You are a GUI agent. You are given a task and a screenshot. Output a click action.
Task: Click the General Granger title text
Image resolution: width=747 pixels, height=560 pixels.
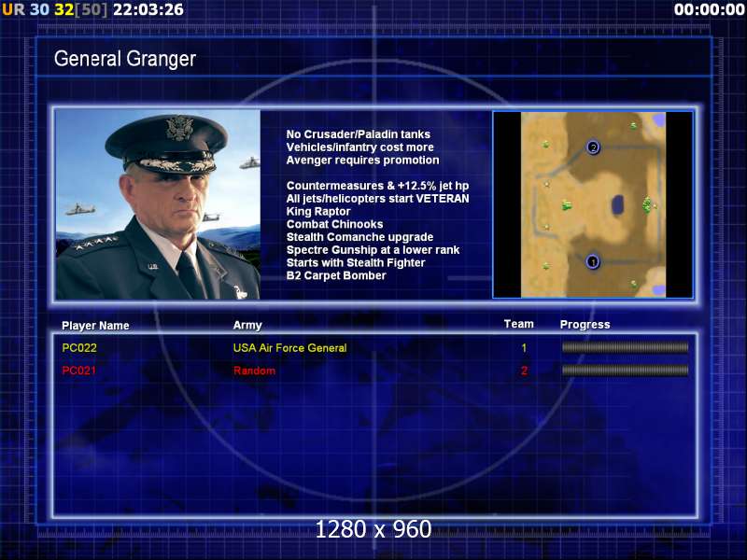(125, 59)
